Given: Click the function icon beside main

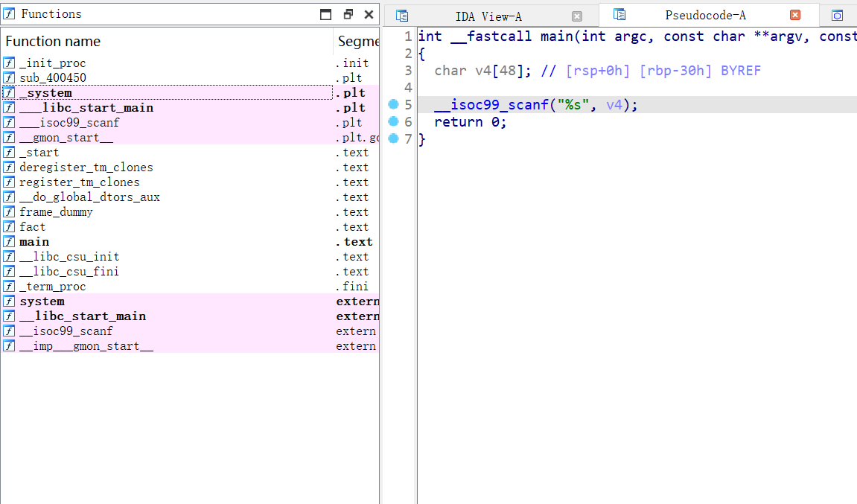Looking at the screenshot, I should click(9, 242).
